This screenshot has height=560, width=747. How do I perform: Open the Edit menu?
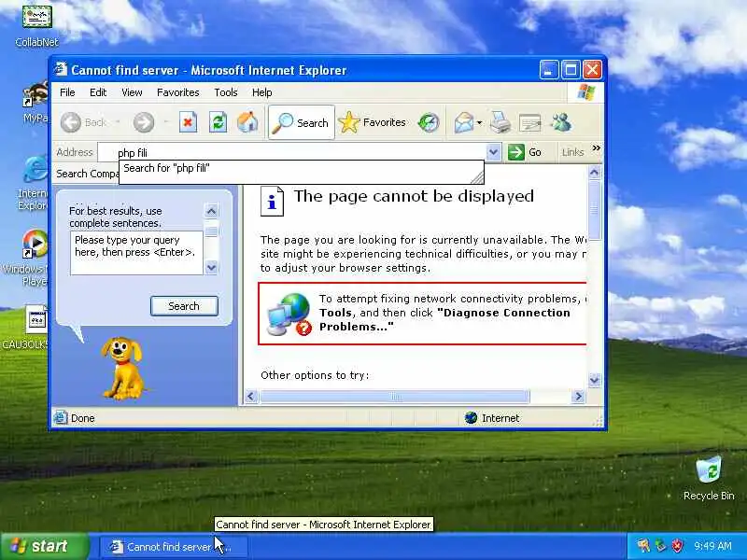[x=98, y=92]
